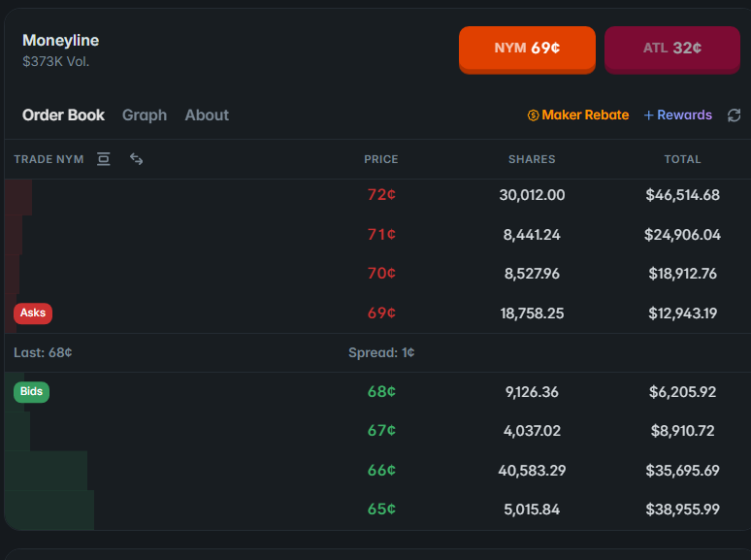Click the Last: 68¢ text
751x560 pixels.
pyautogui.click(x=43, y=352)
